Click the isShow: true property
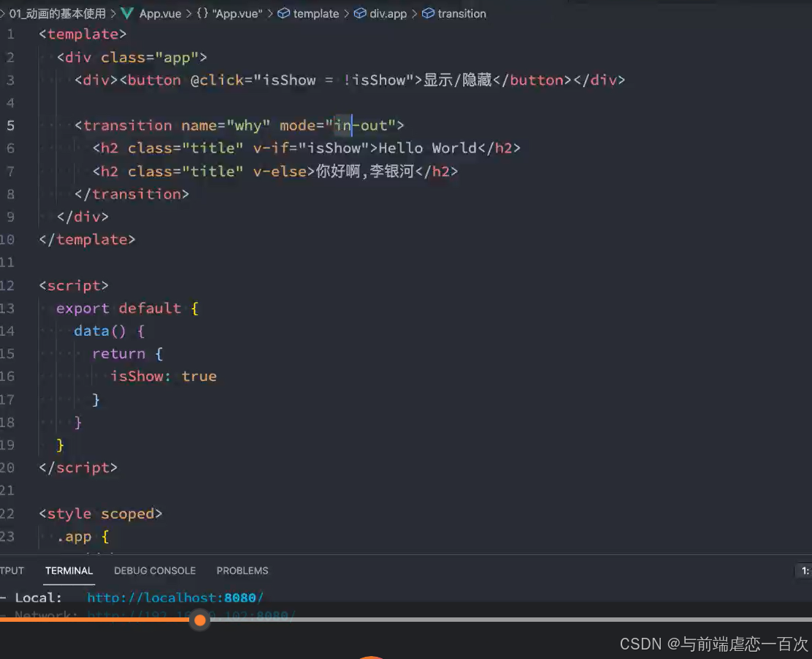 tap(163, 377)
